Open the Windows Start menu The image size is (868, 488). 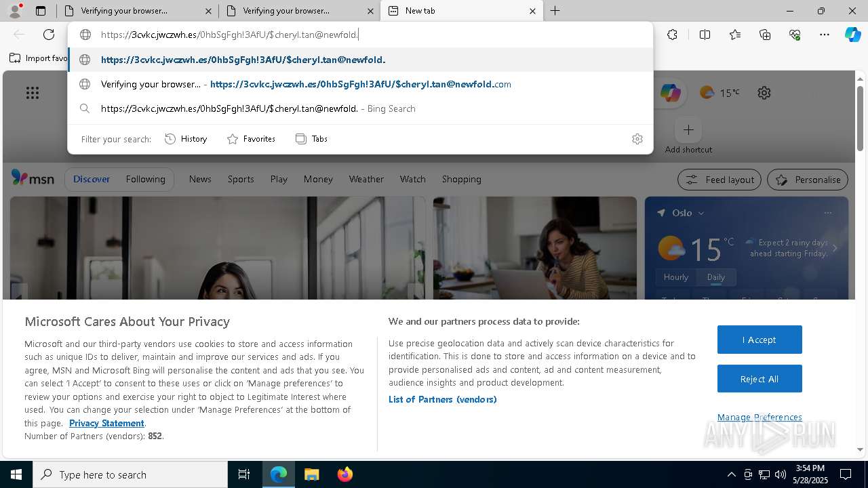(x=16, y=474)
